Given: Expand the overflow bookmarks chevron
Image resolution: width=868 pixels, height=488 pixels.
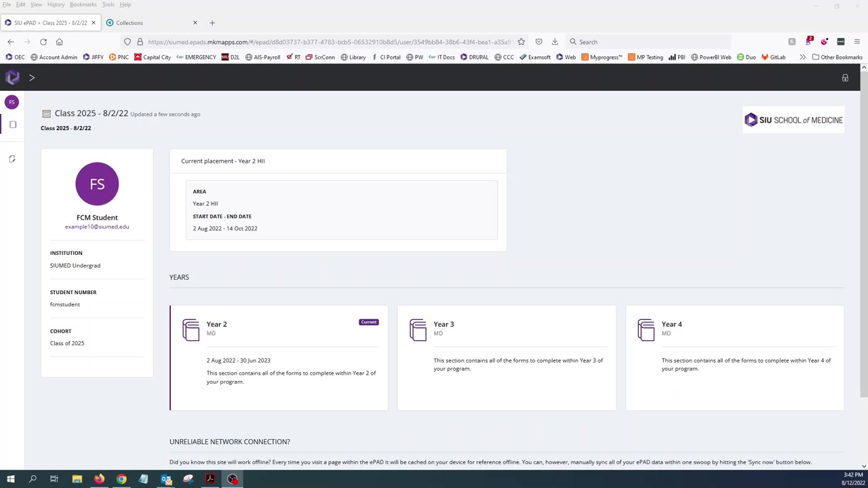Looking at the screenshot, I should click(x=802, y=57).
